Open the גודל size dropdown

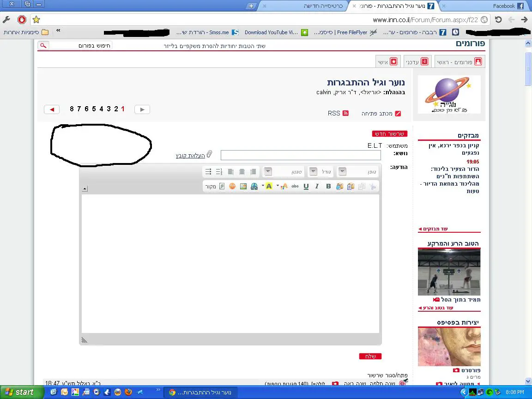coord(313,172)
